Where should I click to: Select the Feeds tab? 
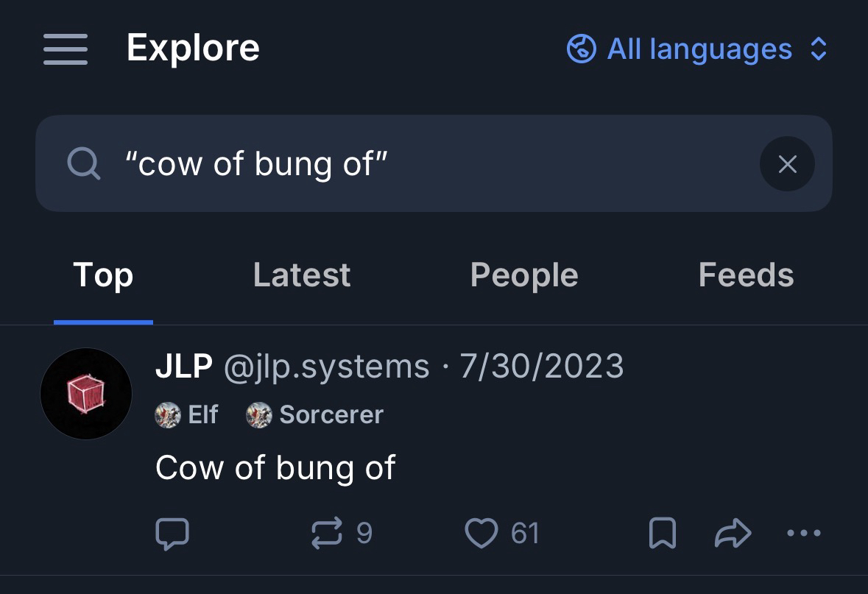[x=746, y=276]
